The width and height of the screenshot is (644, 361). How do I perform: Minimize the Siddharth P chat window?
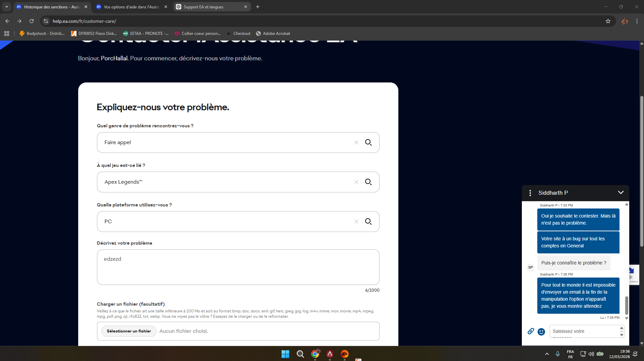[621, 193]
